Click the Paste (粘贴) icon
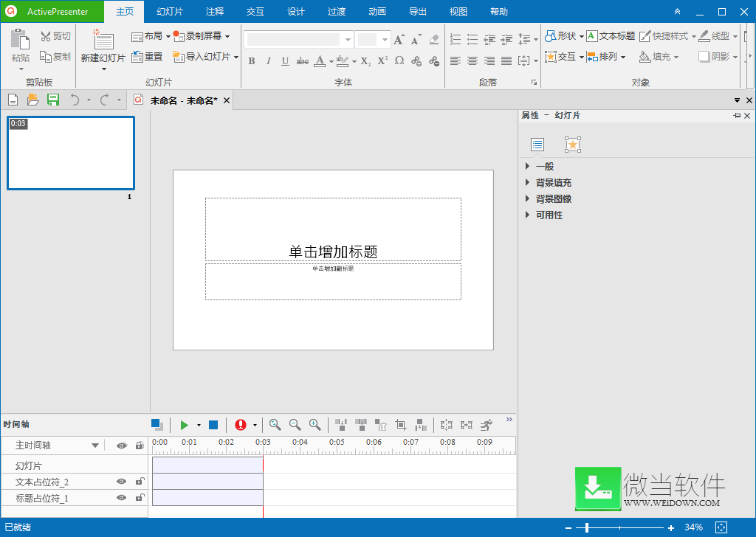This screenshot has height=537, width=756. [x=20, y=40]
